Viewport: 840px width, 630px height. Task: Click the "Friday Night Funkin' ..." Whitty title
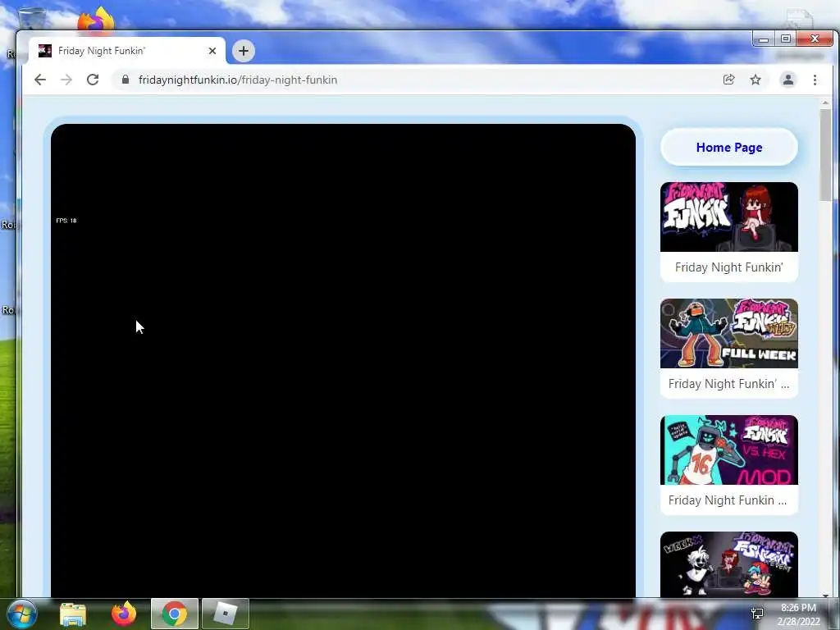pos(728,384)
